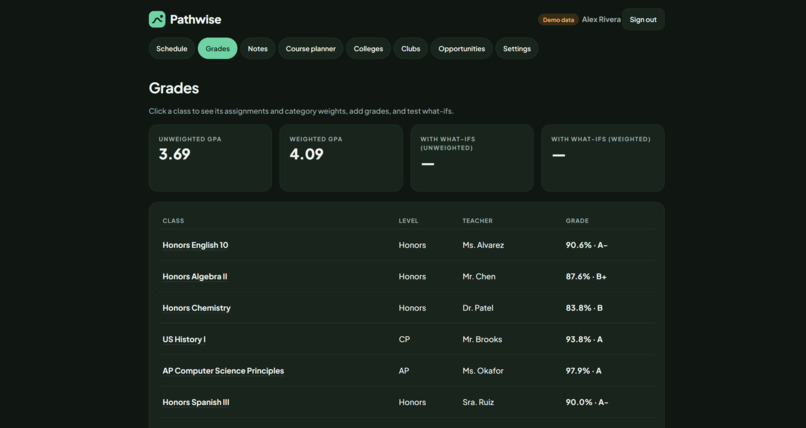Open the Course planner tab
This screenshot has width=806, height=428.
point(310,48)
